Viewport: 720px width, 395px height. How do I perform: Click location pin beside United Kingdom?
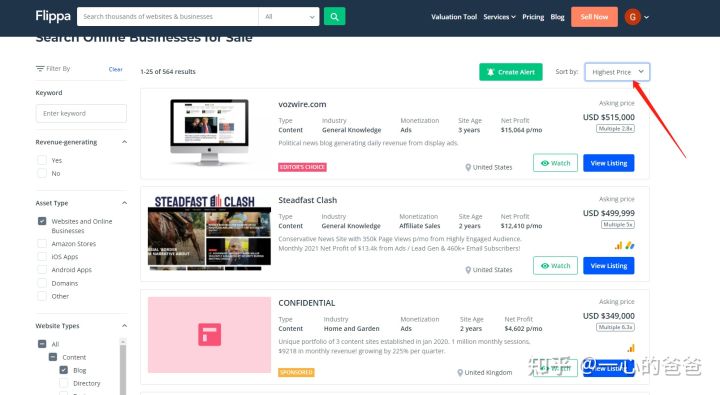tap(460, 372)
